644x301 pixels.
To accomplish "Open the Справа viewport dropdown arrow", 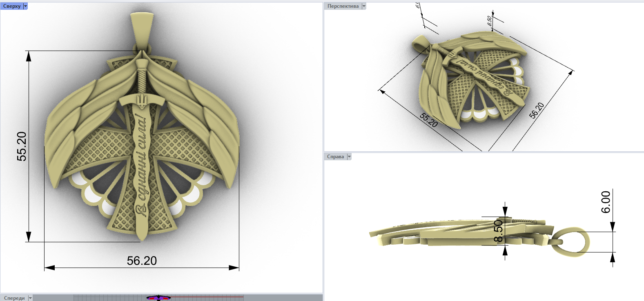I will click(x=349, y=157).
